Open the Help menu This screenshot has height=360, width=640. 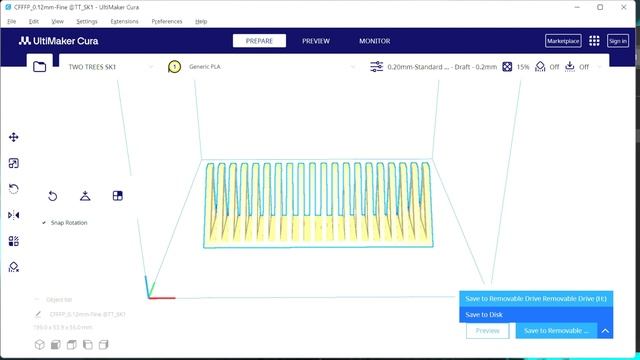click(x=201, y=21)
